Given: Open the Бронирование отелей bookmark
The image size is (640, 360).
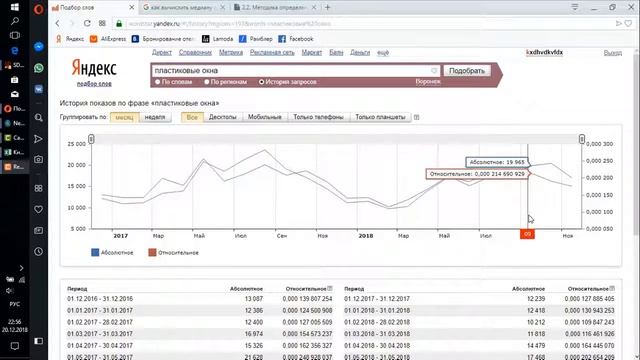Looking at the screenshot, I should click(164, 39).
